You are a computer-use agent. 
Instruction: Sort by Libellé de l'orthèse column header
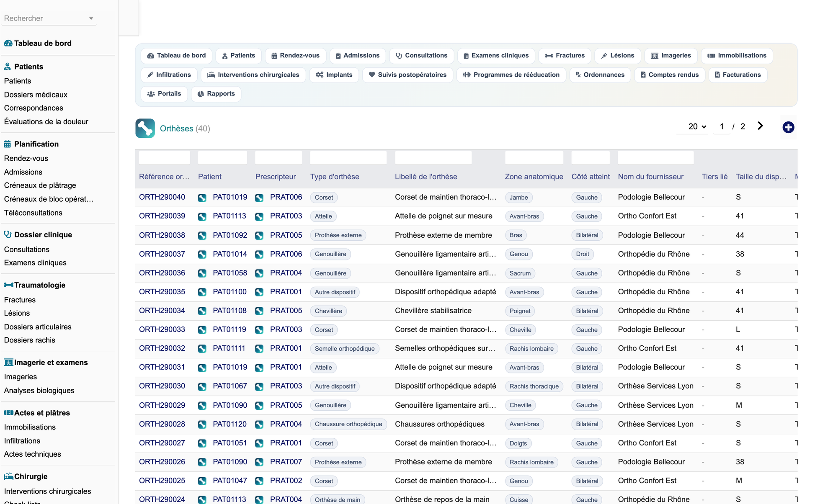[426, 177]
